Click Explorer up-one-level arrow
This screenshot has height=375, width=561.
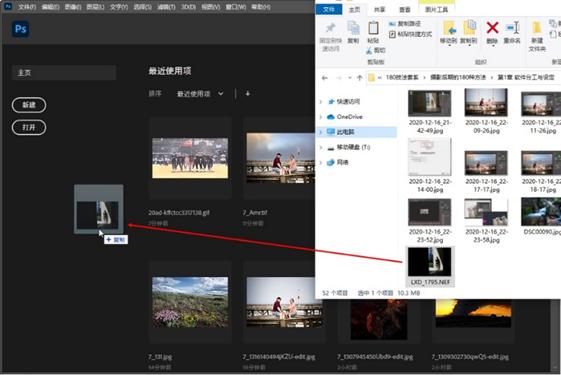(360, 78)
